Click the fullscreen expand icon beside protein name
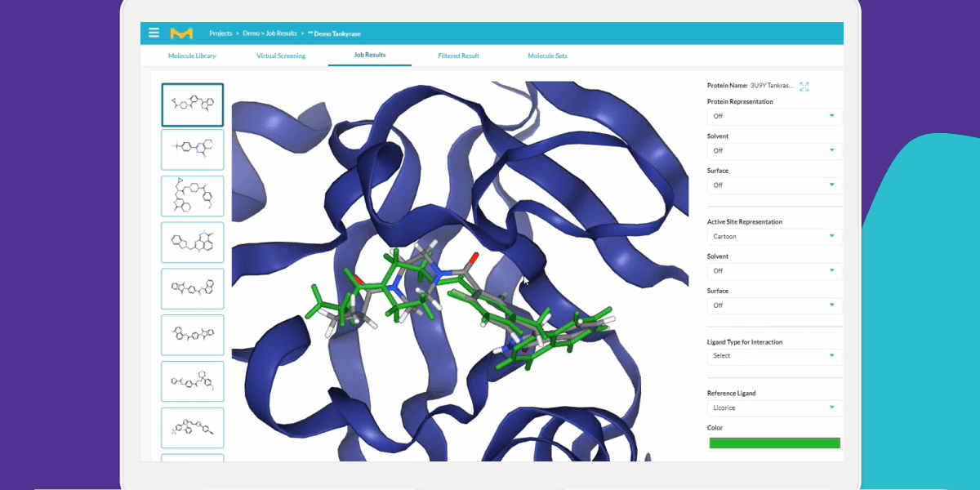 804,86
